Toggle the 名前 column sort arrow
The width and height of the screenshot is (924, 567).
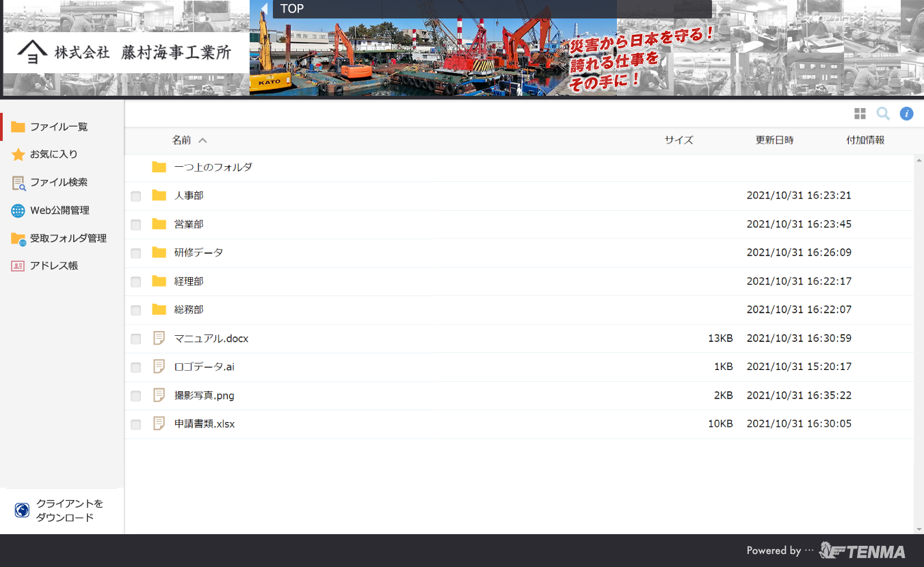(x=202, y=140)
